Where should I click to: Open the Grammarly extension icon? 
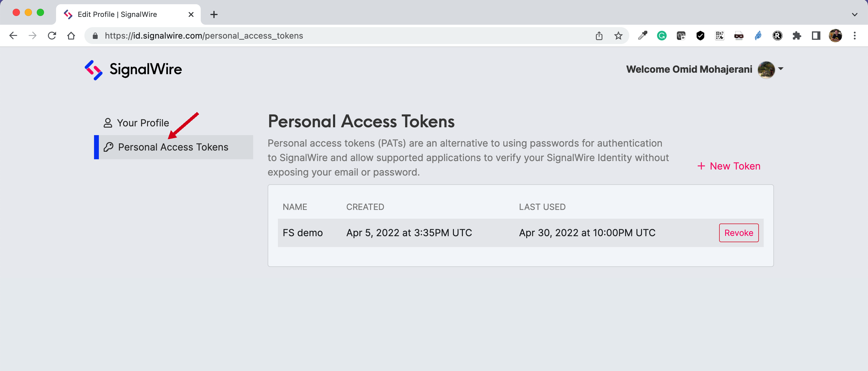click(662, 36)
